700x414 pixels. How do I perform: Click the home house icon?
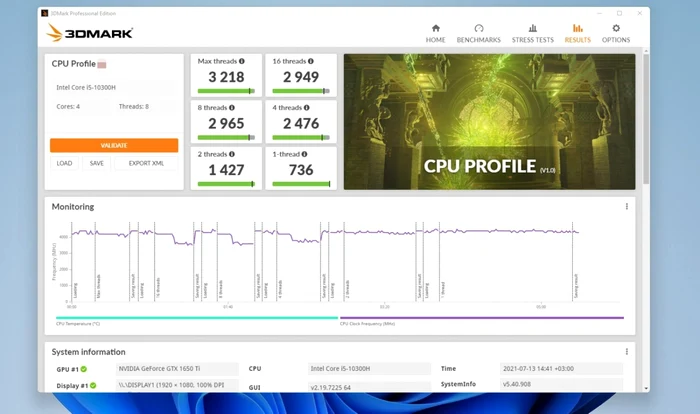[436, 28]
